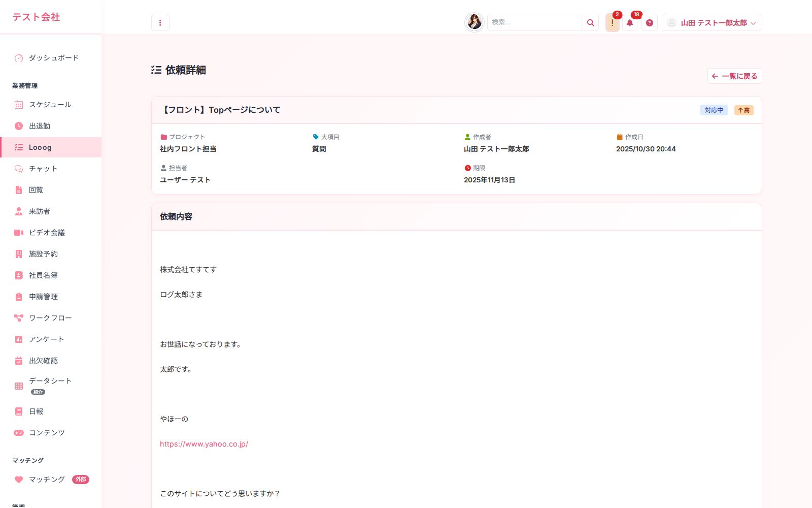Open ワークフロー diagram icon in sidebar
This screenshot has height=508, width=812.
19,318
